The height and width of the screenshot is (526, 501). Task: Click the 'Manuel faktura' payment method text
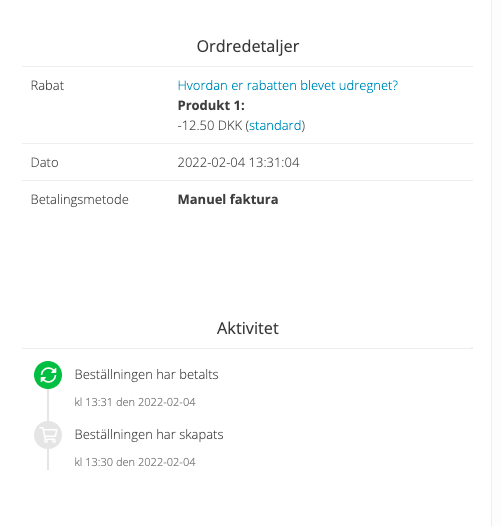228,199
